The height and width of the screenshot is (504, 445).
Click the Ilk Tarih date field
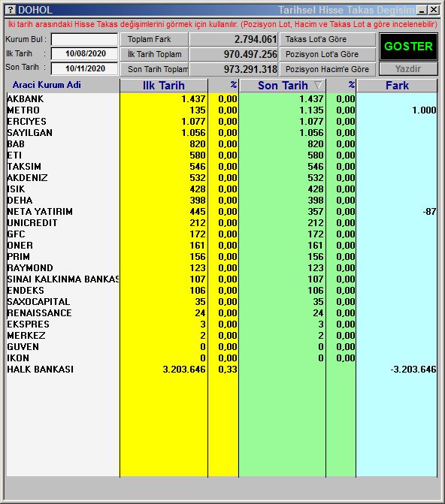tap(85, 53)
